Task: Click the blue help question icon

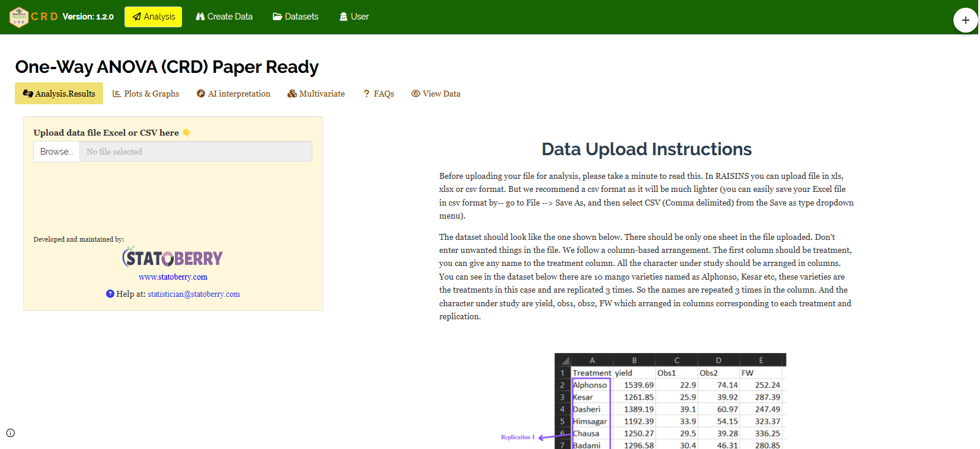Action: click(110, 294)
